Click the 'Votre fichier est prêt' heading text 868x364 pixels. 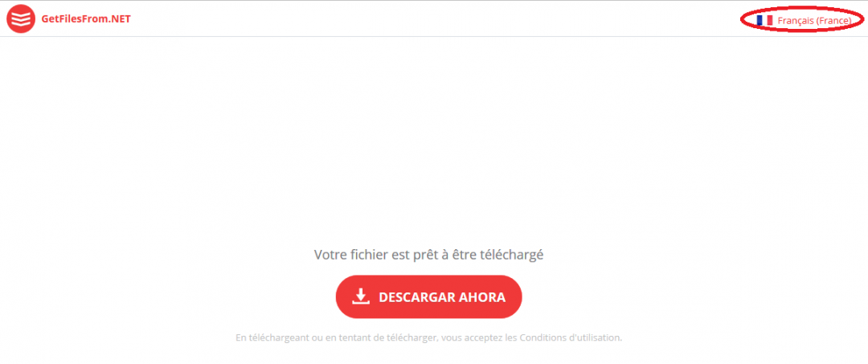428,255
